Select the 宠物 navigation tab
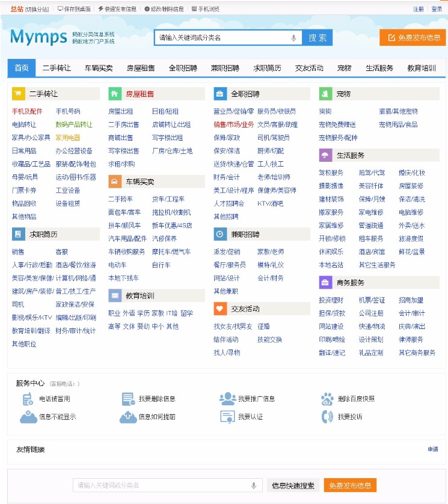448x504 pixels. [x=344, y=68]
